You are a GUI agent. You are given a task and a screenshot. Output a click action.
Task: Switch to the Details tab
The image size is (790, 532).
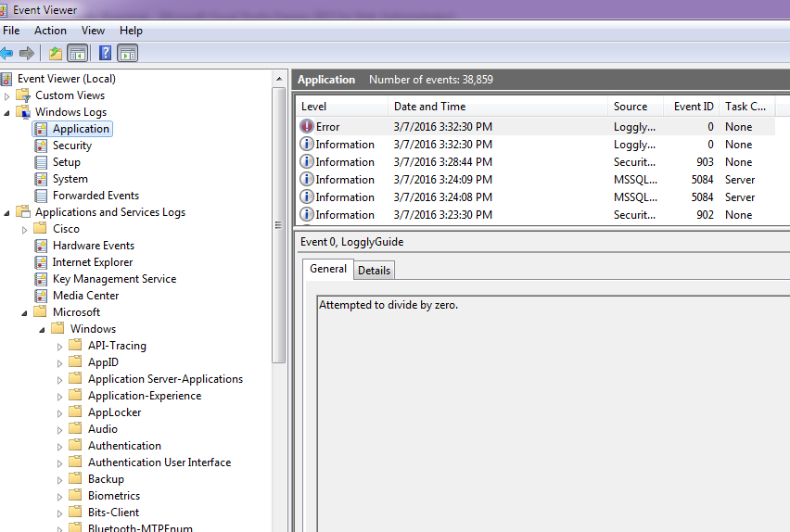click(374, 270)
